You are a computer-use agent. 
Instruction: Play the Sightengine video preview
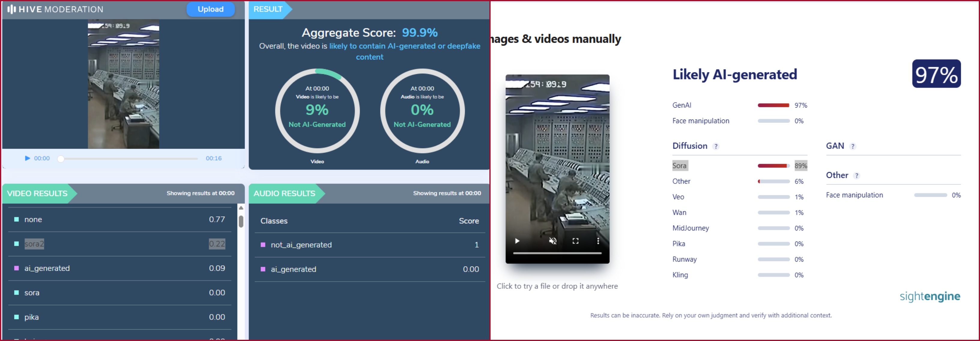517,241
